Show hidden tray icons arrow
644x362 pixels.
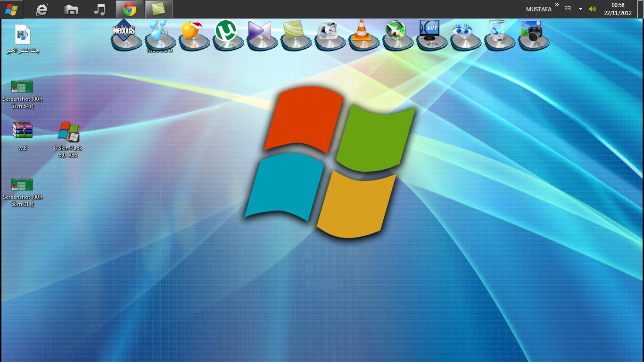pyautogui.click(x=580, y=9)
